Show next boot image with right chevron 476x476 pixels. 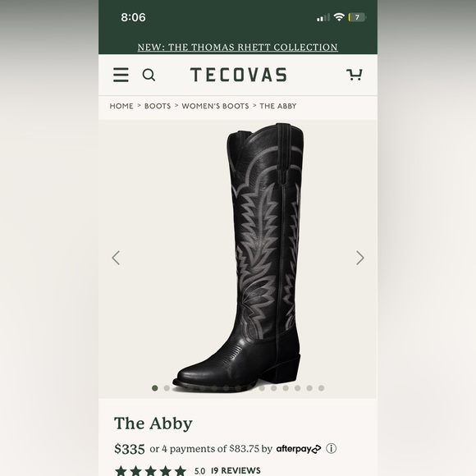pyautogui.click(x=360, y=258)
